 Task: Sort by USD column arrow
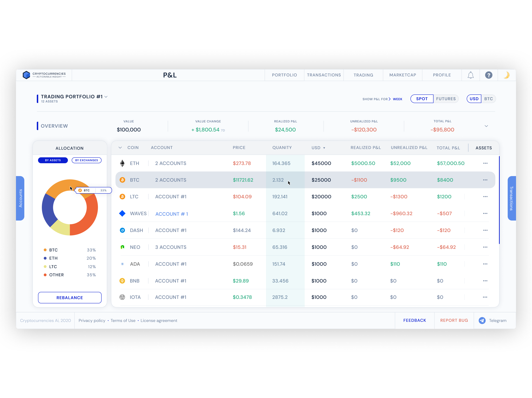coord(324,148)
